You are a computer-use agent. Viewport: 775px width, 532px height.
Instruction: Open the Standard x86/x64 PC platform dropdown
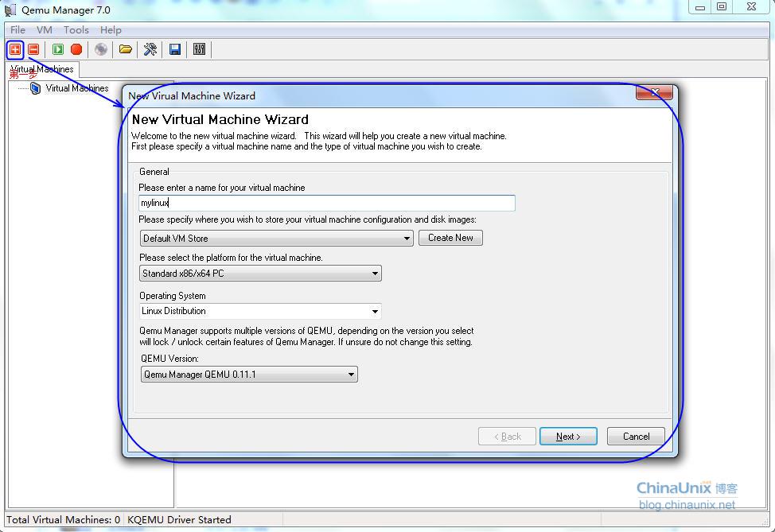pos(260,274)
